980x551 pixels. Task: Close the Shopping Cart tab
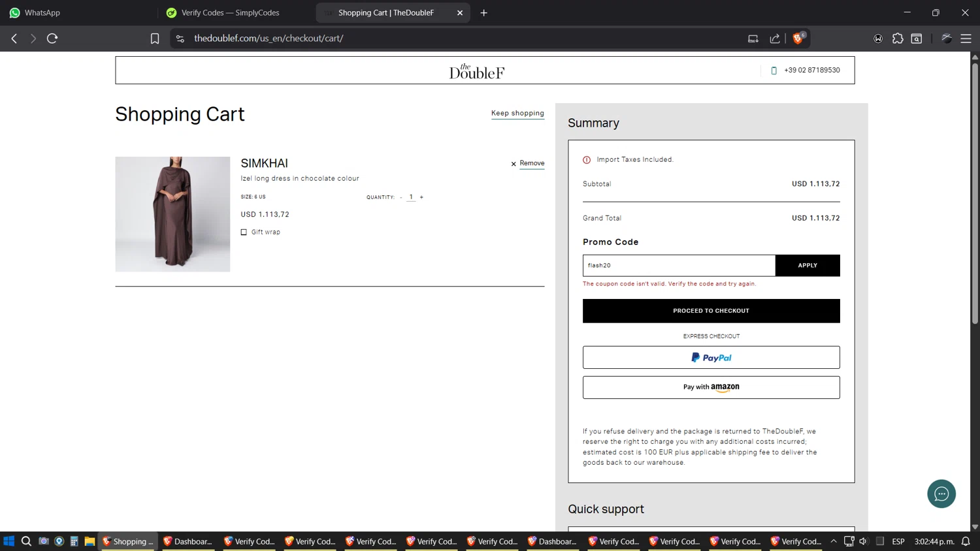pos(460,12)
